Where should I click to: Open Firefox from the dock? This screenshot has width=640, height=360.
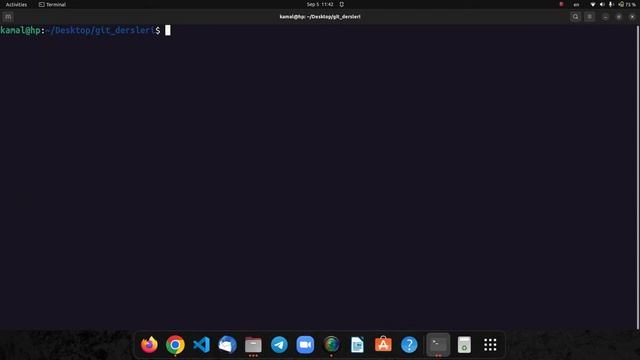point(149,344)
